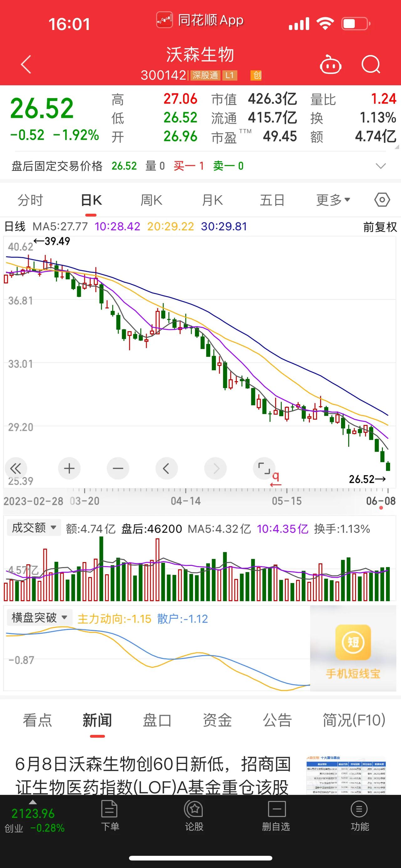Move chart right with right chevron
The width and height of the screenshot is (401, 868).
(x=216, y=468)
